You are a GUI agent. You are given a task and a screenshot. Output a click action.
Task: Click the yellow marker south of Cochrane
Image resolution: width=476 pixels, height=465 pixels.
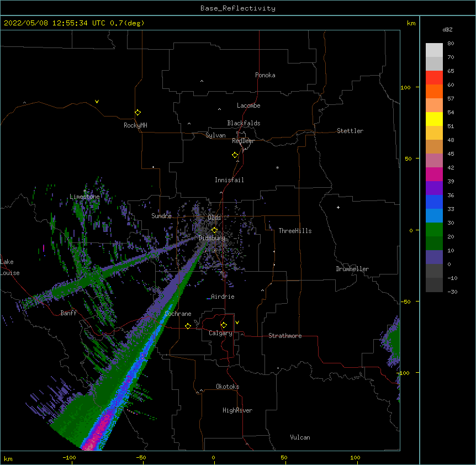[188, 326]
